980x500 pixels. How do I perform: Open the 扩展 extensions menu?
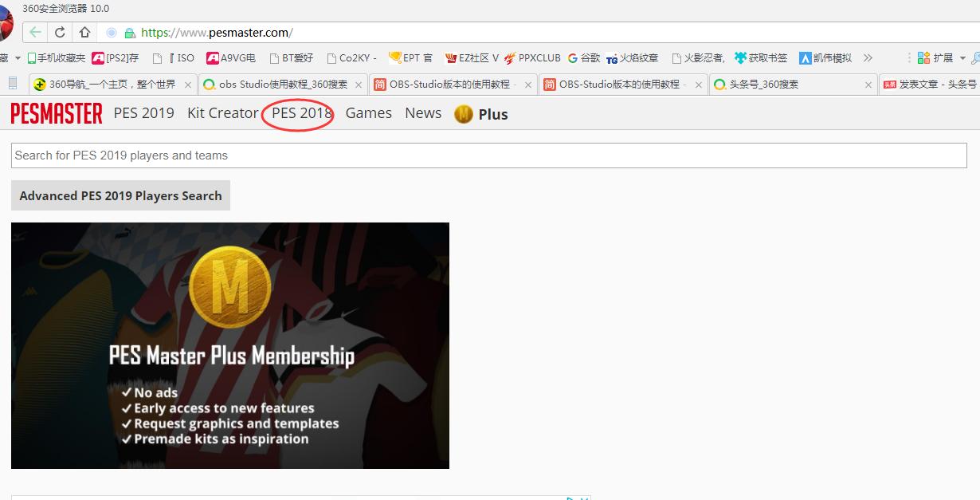[941, 58]
